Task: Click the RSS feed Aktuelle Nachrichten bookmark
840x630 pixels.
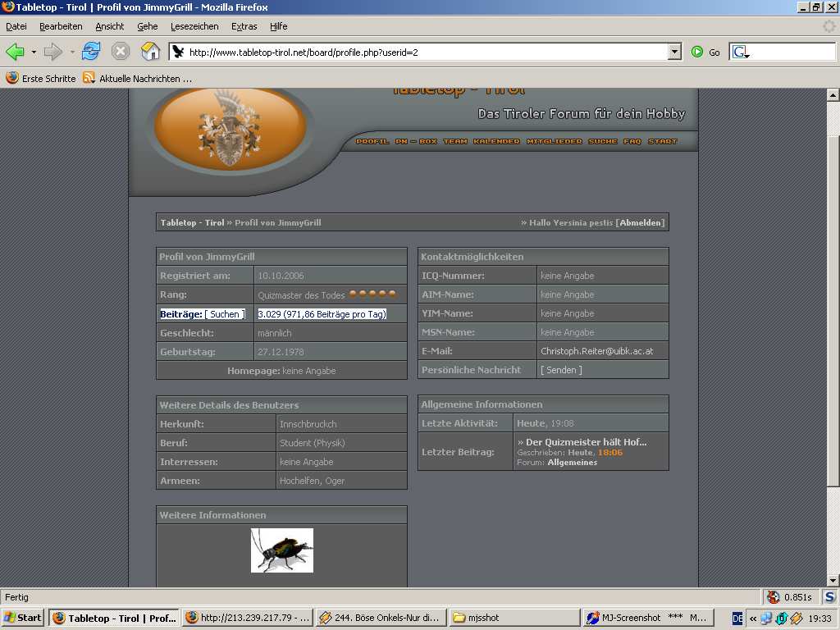Action: (137, 78)
